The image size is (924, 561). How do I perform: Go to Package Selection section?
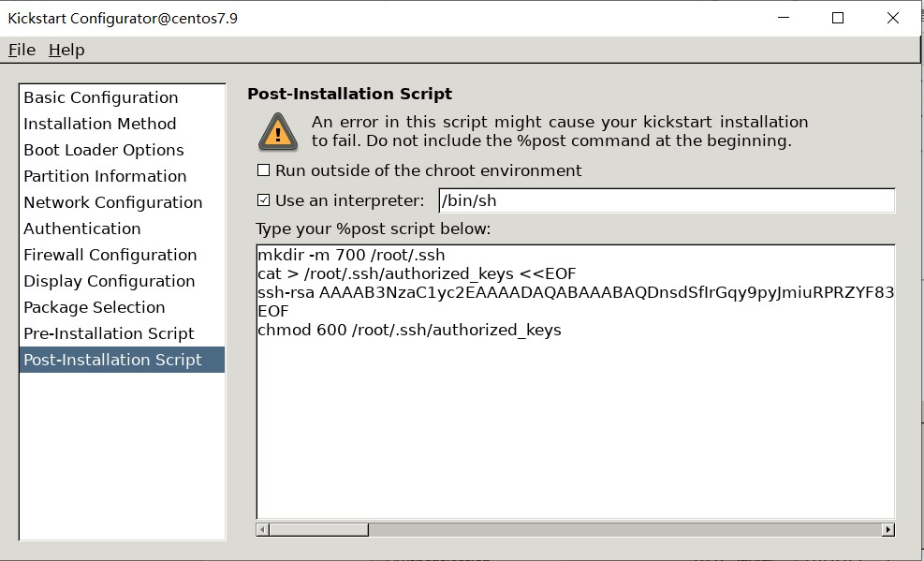[122, 307]
